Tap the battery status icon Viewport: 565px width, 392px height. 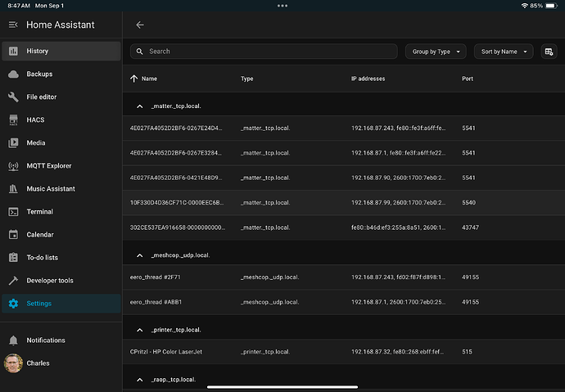click(x=551, y=6)
